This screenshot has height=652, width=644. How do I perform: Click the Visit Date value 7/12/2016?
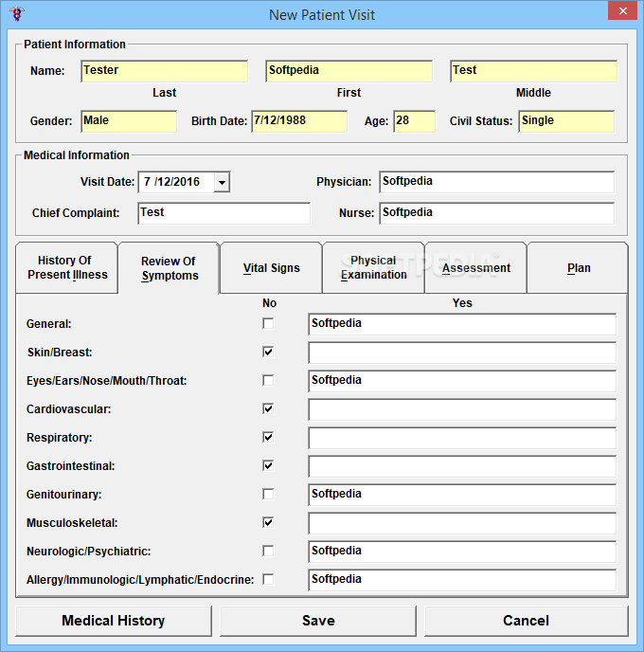(171, 182)
